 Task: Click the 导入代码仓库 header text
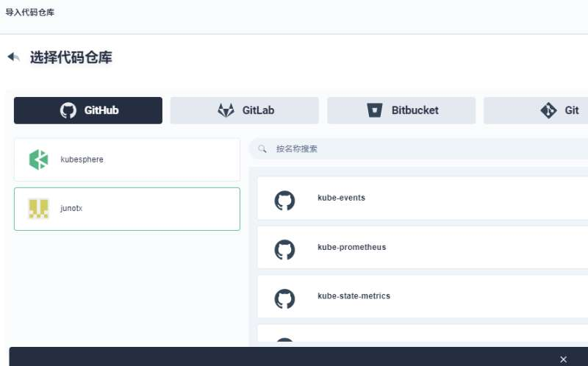point(30,12)
